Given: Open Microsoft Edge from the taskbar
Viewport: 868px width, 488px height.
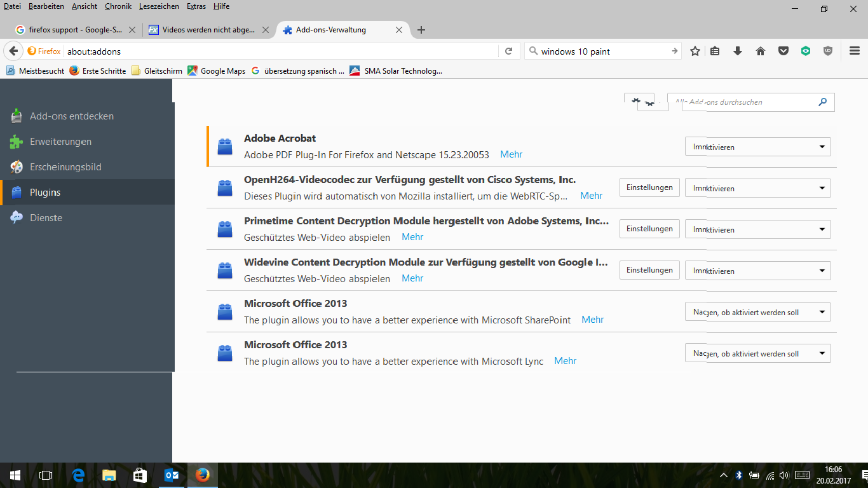Looking at the screenshot, I should pos(78,475).
